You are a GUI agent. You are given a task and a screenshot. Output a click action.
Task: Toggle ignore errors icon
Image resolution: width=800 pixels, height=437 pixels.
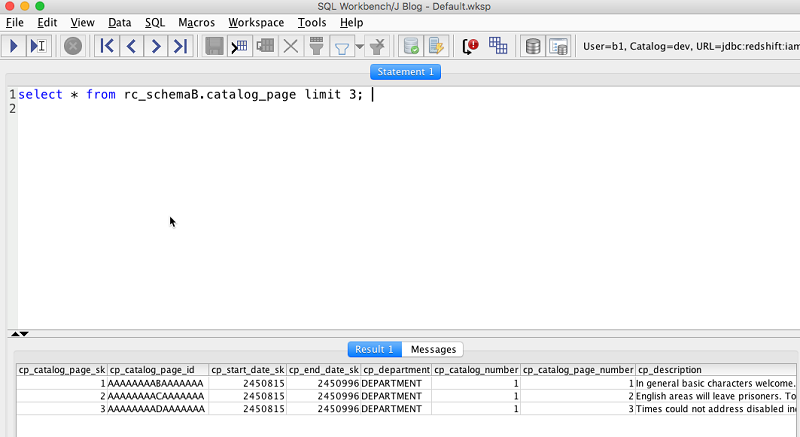pos(470,46)
